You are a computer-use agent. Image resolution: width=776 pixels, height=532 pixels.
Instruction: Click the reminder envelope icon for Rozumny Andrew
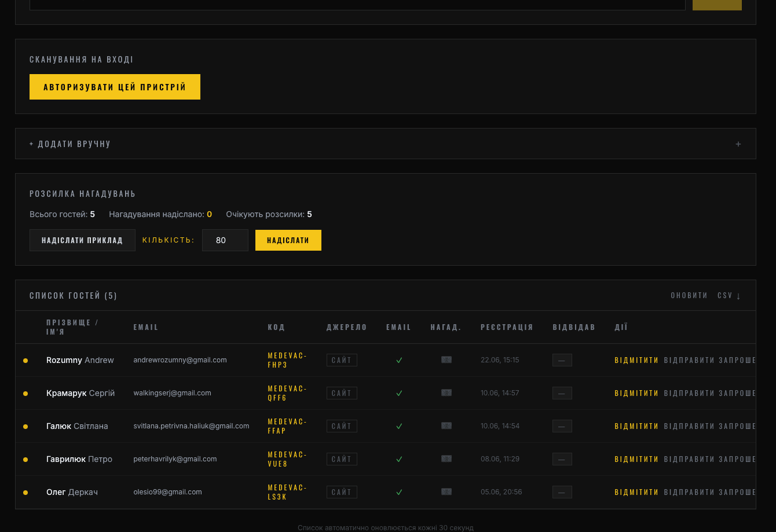coord(446,360)
